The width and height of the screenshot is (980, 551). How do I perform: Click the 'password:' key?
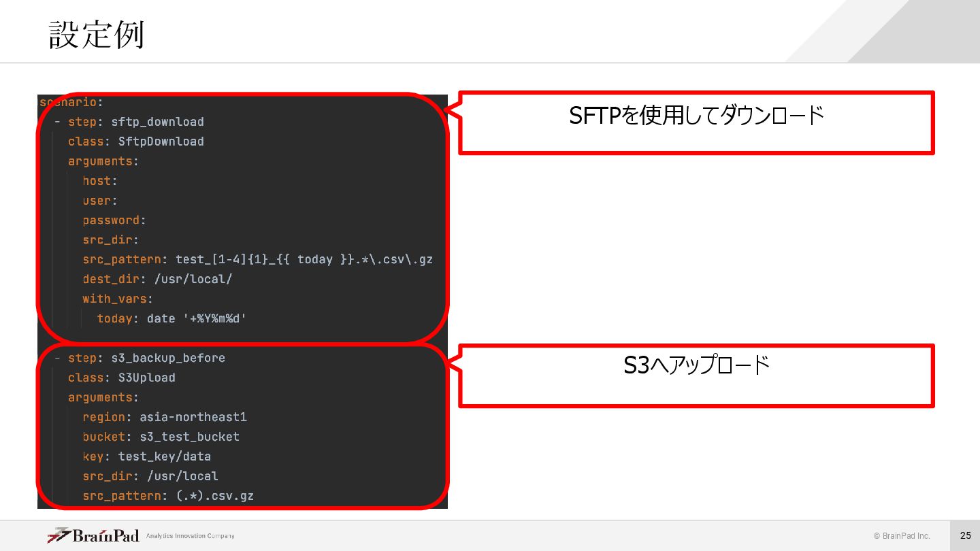tap(114, 220)
